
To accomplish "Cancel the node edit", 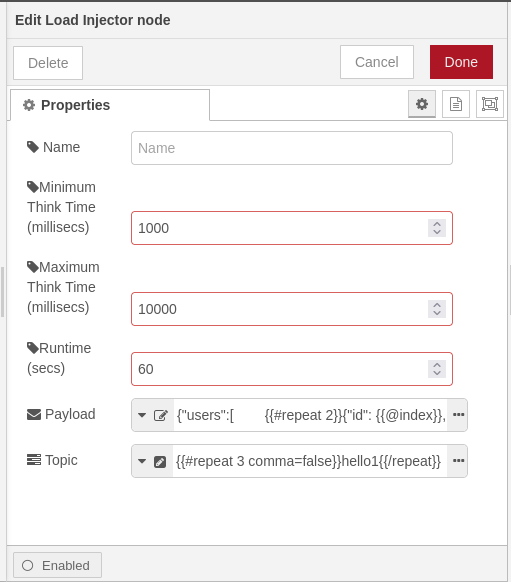I will tap(377, 62).
